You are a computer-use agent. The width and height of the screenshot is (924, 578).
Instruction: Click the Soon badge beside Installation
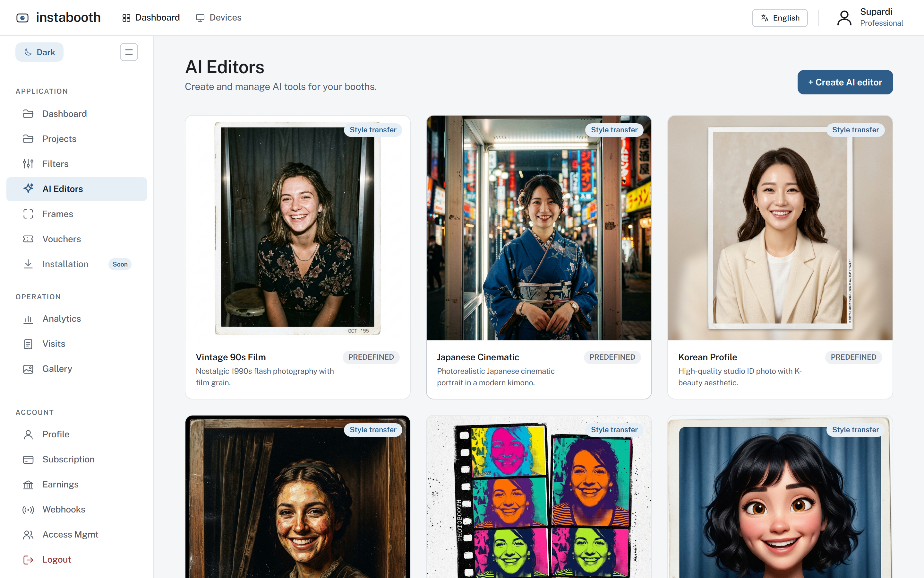click(x=120, y=264)
